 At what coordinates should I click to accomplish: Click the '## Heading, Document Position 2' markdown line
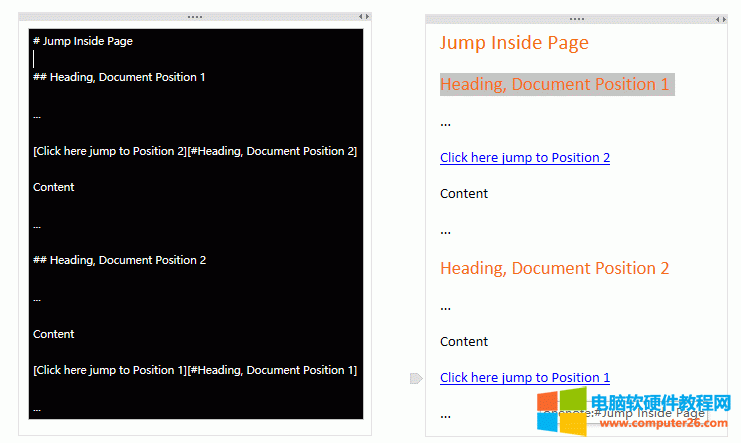point(119,260)
